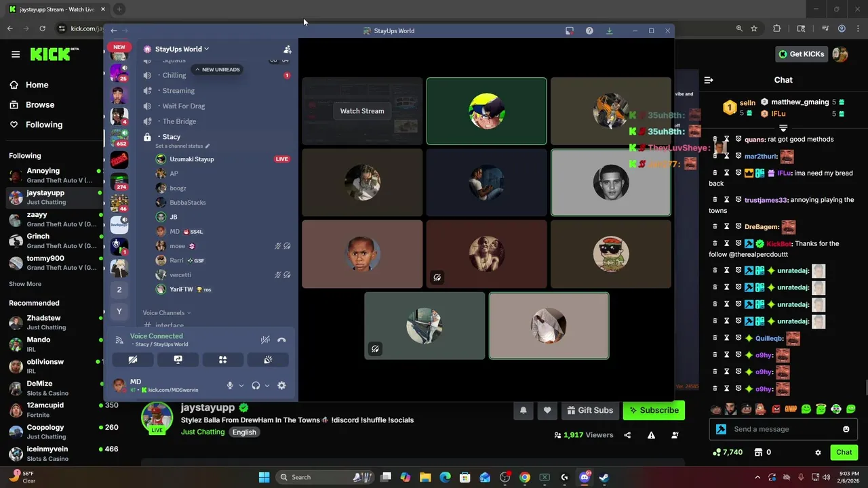The width and height of the screenshot is (868, 488).
Task: Go back with Discord navigation arrow
Action: pos(114,30)
